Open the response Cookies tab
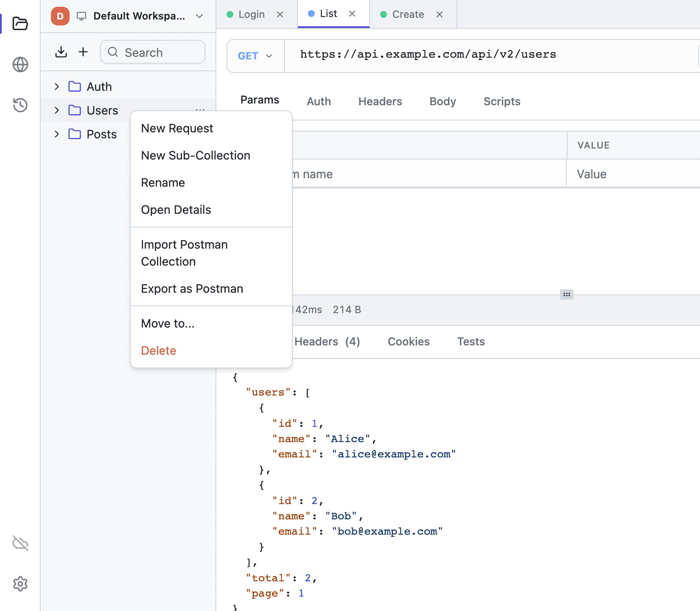Viewport: 700px width, 611px height. (409, 342)
